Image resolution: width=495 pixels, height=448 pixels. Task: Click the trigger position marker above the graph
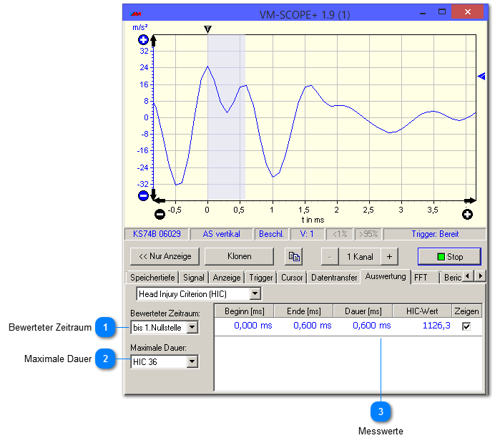208,29
